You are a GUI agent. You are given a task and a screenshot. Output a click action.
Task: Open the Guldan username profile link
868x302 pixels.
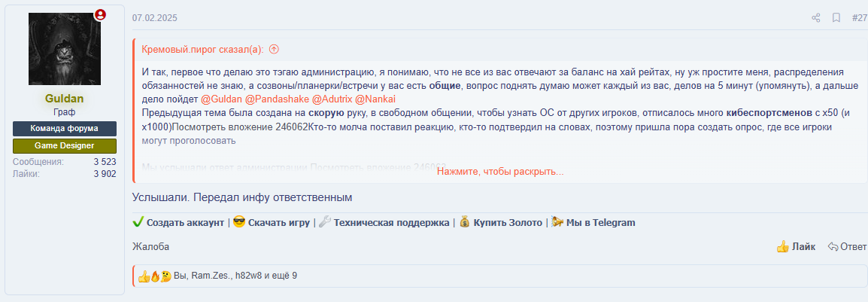pyautogui.click(x=64, y=99)
